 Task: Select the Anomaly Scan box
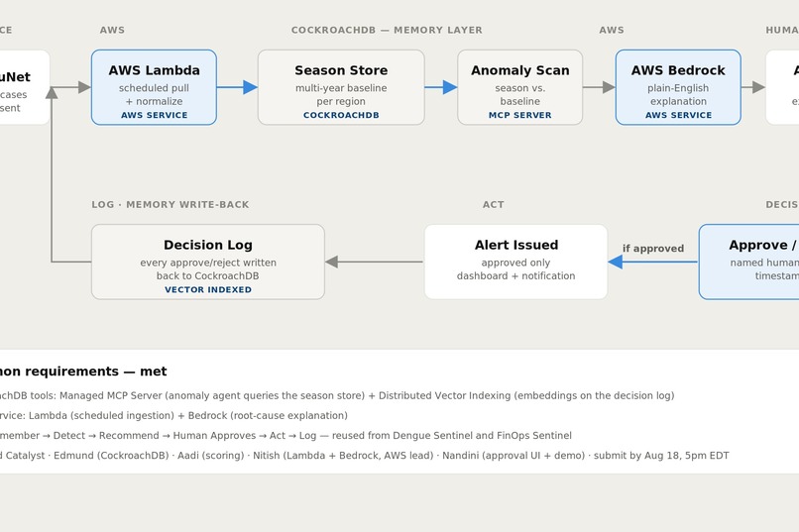[x=519, y=87]
